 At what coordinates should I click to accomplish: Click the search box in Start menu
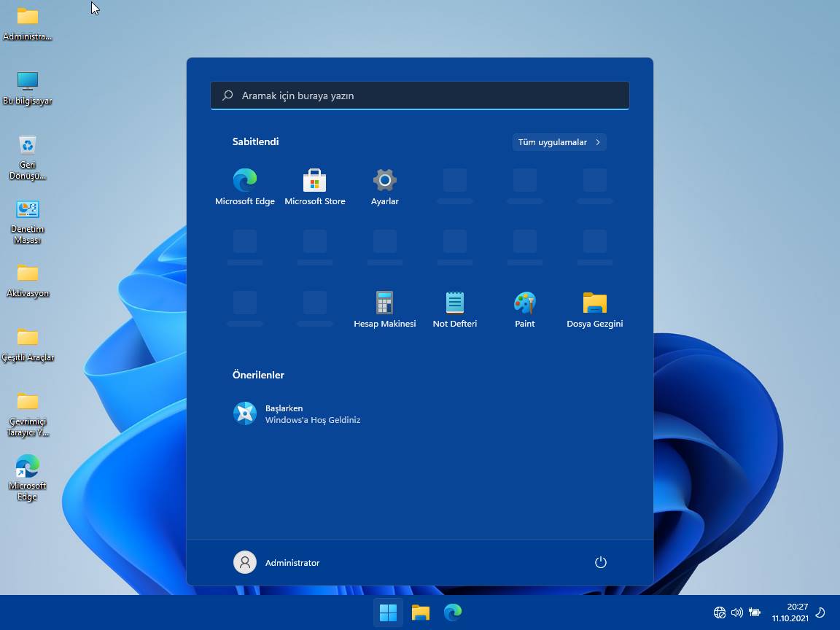[x=419, y=96]
